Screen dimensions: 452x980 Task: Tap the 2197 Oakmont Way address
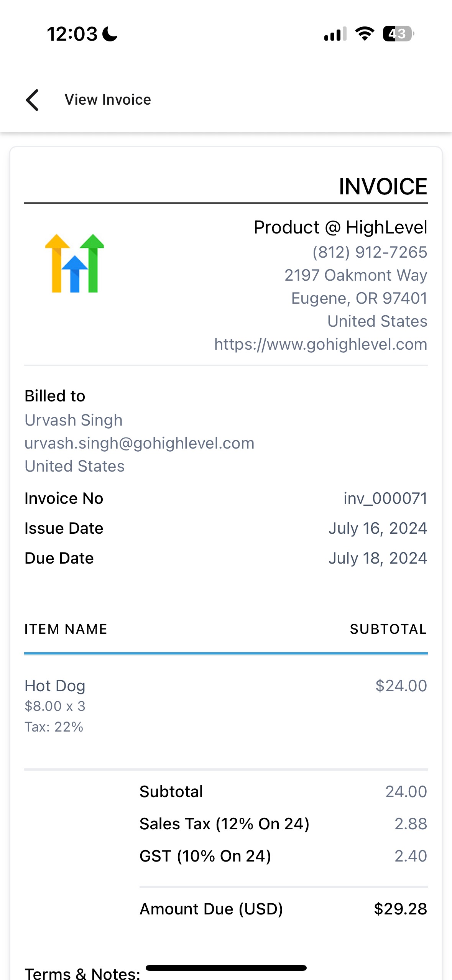coord(356,275)
